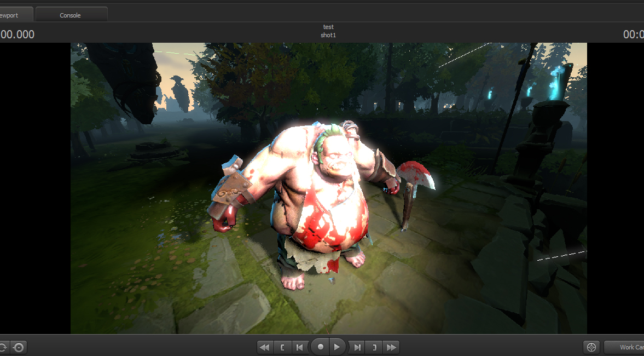Viewport: 644px width, 356px height.
Task: Jump to the end of the sequence (fast forward)
Action: (x=391, y=347)
